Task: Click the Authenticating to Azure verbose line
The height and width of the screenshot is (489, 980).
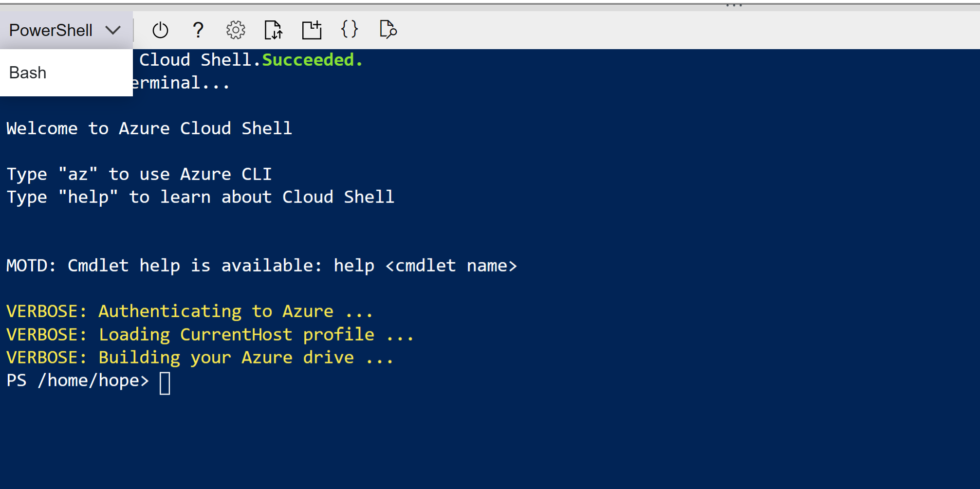Action: (189, 311)
